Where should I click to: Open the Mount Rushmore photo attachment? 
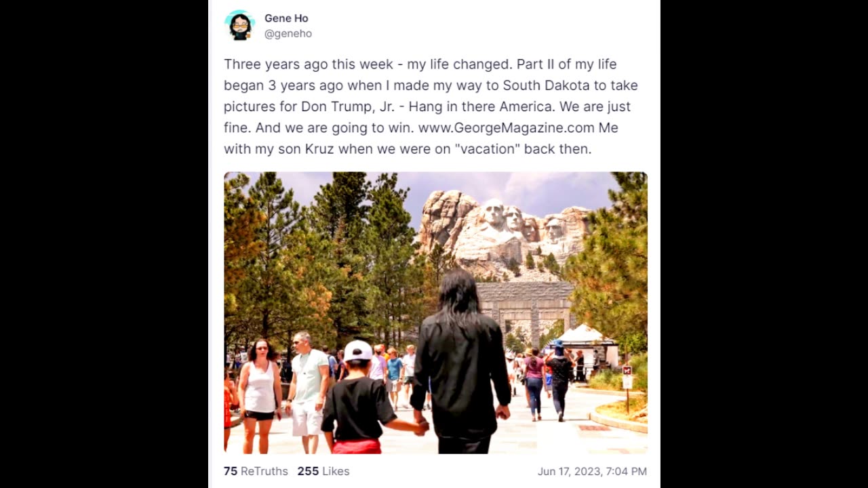[x=436, y=312]
